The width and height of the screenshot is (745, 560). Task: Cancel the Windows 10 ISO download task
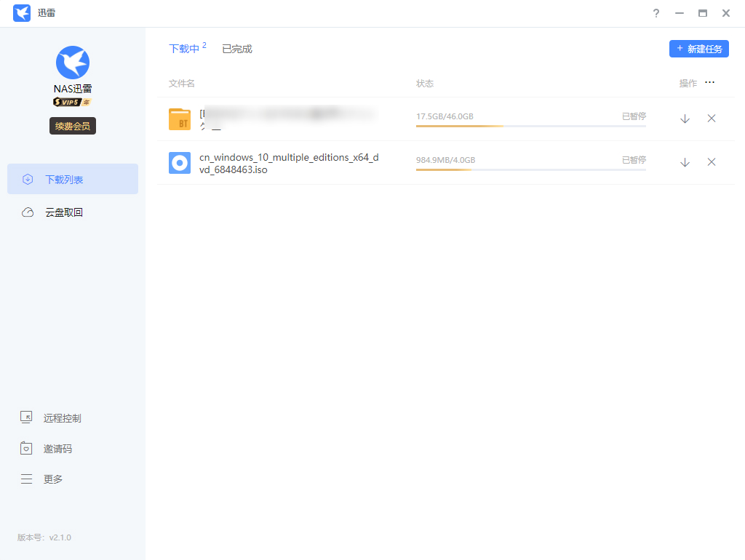coord(712,162)
